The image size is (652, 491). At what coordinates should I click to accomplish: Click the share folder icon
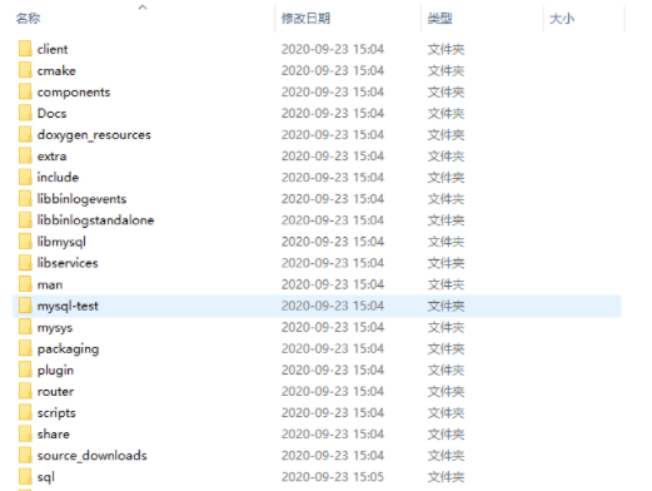[x=25, y=434]
